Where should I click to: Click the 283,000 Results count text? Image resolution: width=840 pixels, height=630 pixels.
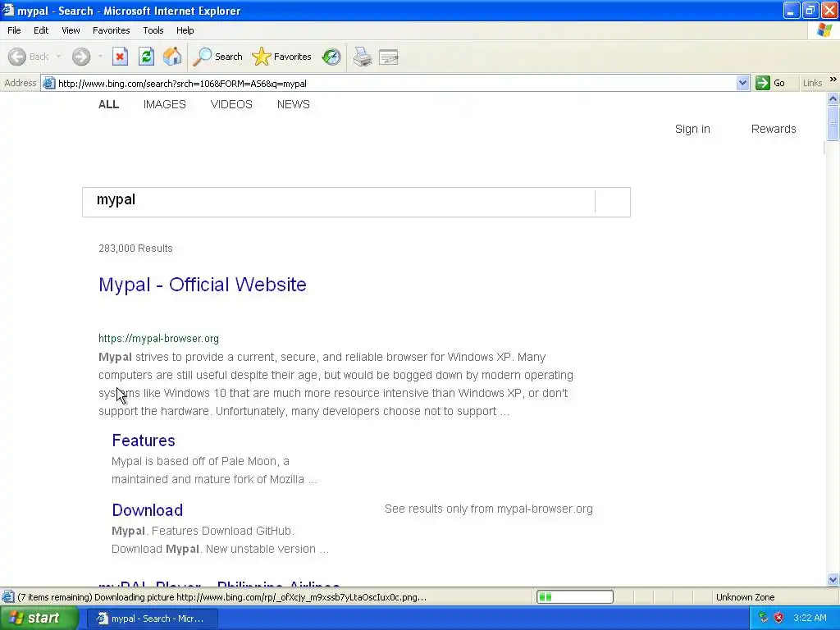135,248
